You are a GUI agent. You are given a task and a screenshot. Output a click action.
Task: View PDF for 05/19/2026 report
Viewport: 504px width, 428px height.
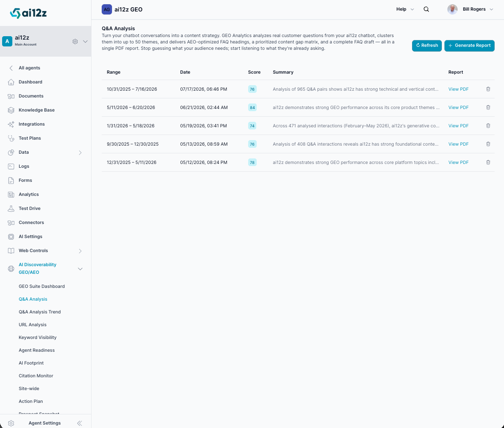(x=458, y=126)
